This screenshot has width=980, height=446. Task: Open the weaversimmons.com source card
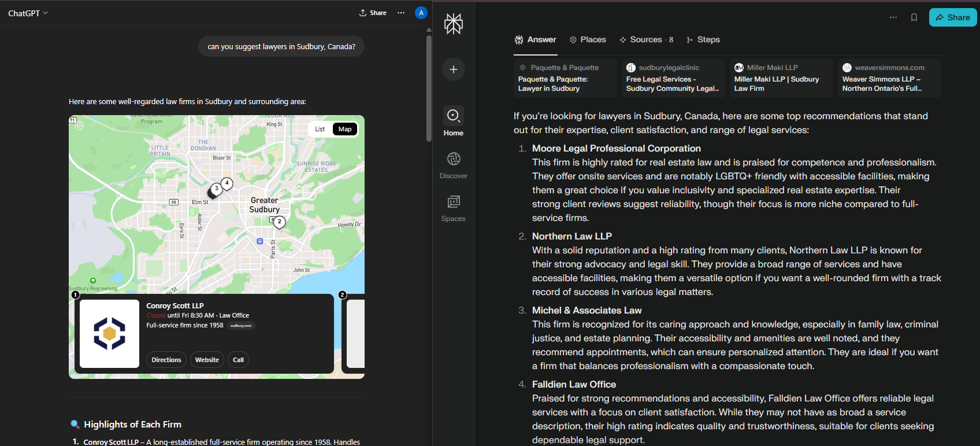tap(889, 78)
